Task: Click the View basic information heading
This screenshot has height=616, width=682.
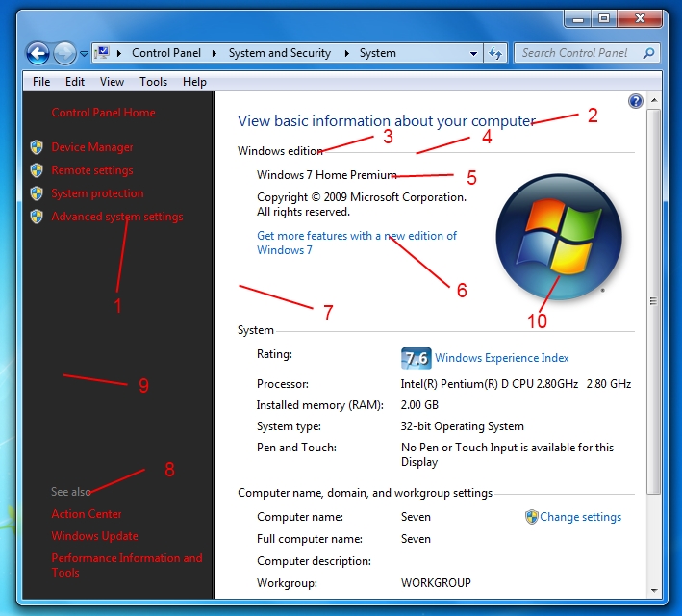Action: (387, 121)
